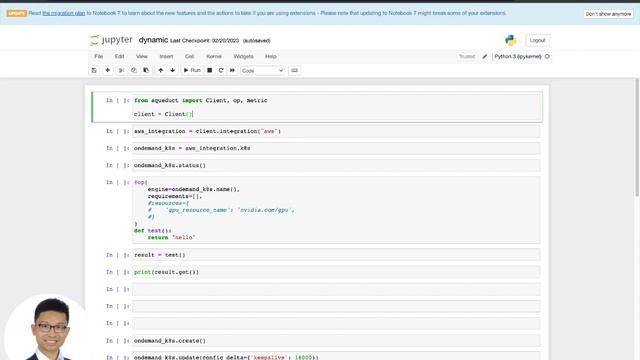The image size is (640, 360).
Task: Click the save and checkpoint icon
Action: point(94,70)
